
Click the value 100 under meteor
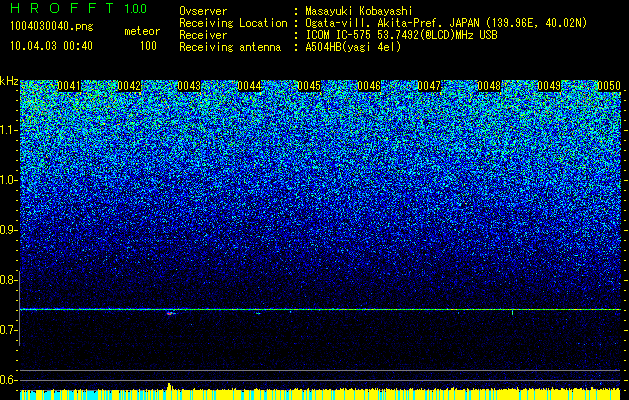tap(148, 46)
